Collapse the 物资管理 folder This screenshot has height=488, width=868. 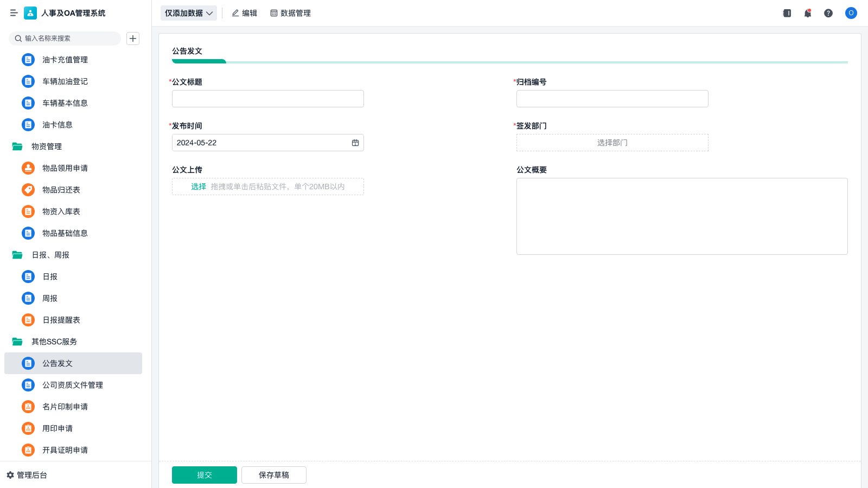tap(46, 146)
